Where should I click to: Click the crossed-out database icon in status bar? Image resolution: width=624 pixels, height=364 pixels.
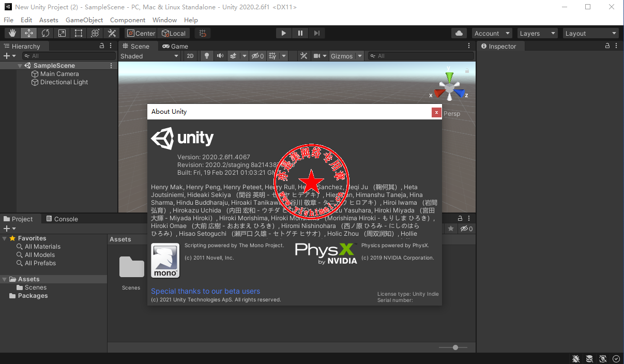[589, 359]
